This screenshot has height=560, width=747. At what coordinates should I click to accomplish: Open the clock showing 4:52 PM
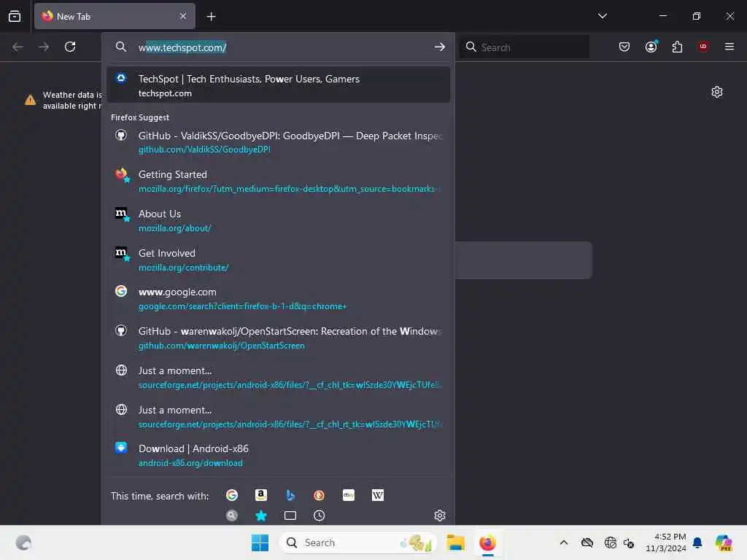tap(665, 542)
